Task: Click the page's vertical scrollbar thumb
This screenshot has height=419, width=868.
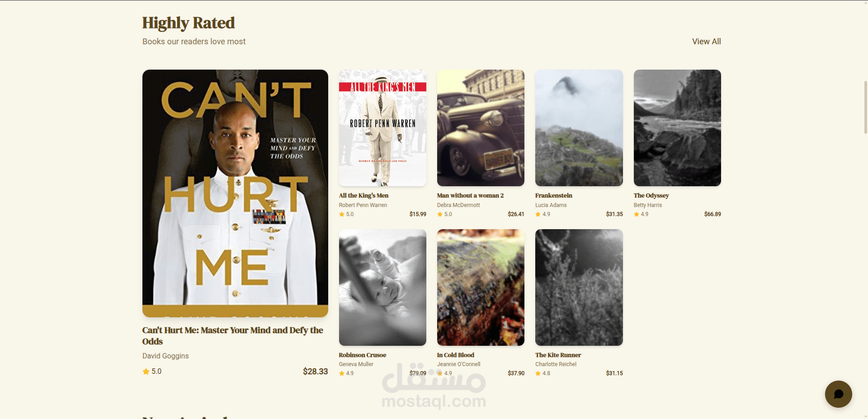Action: coord(865,107)
